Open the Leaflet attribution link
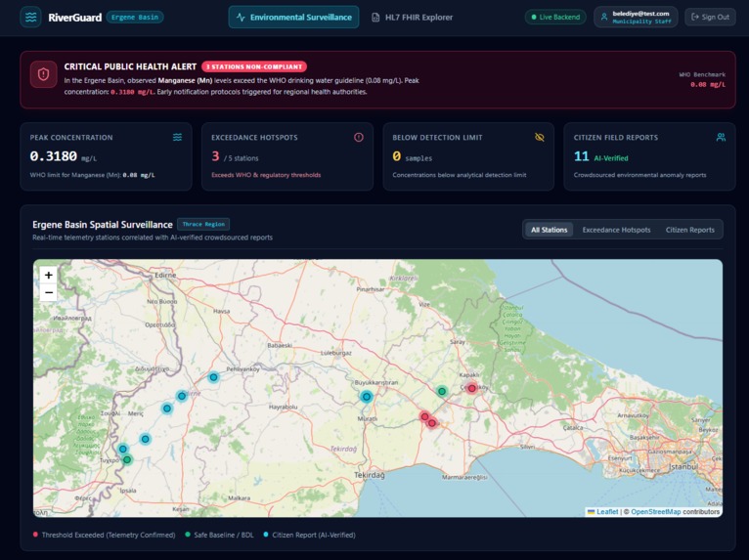This screenshot has height=560, width=749. (x=606, y=512)
